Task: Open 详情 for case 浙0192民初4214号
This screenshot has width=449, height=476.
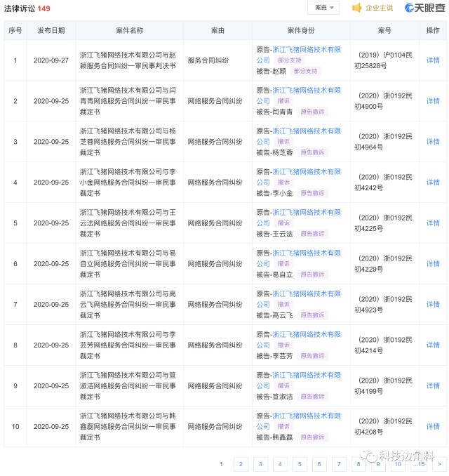Action: (433, 345)
